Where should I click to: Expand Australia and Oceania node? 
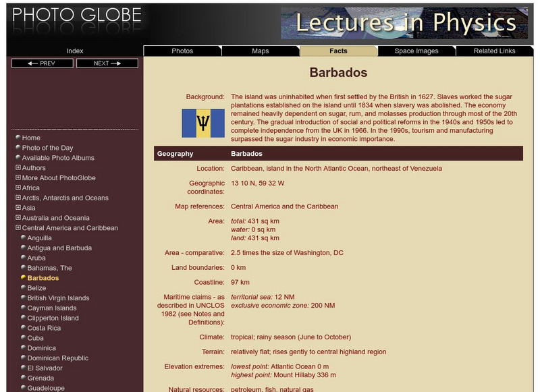point(18,217)
